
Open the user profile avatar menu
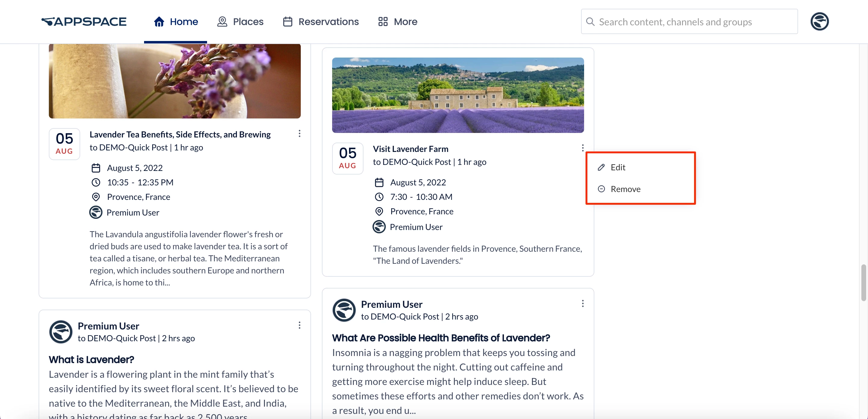819,22
